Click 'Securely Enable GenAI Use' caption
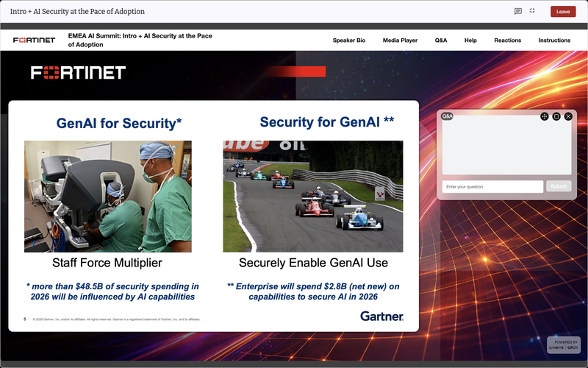This screenshot has width=588, height=368. coord(314,263)
